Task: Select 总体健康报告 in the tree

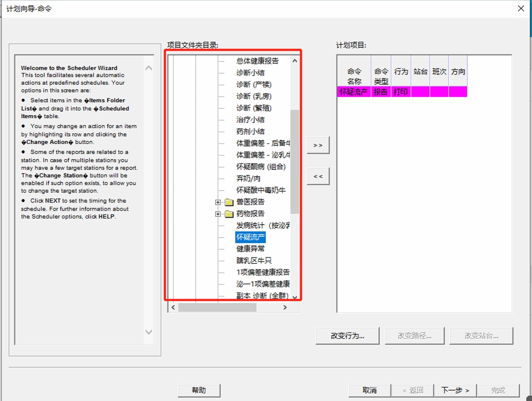Action: (257, 61)
